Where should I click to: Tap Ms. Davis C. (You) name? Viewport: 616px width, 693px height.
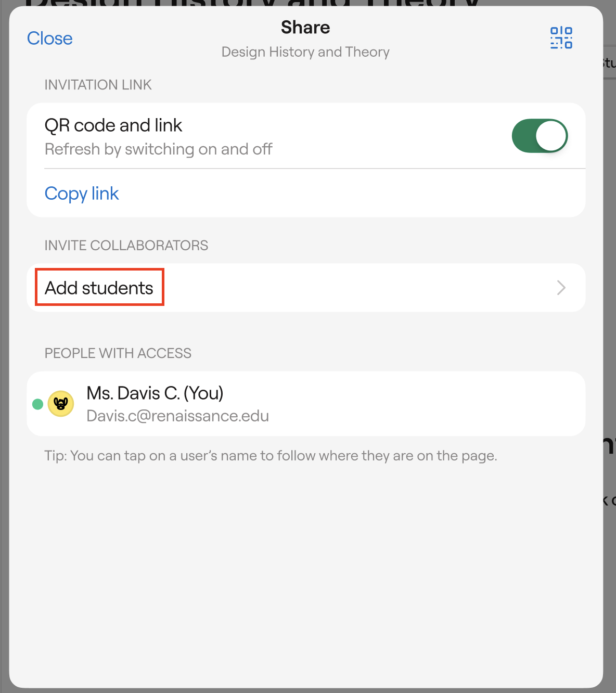155,393
